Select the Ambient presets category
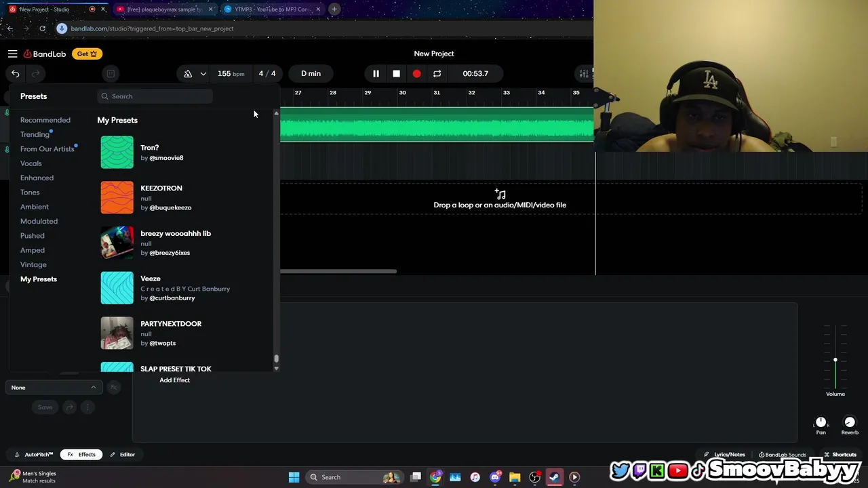 tap(35, 207)
